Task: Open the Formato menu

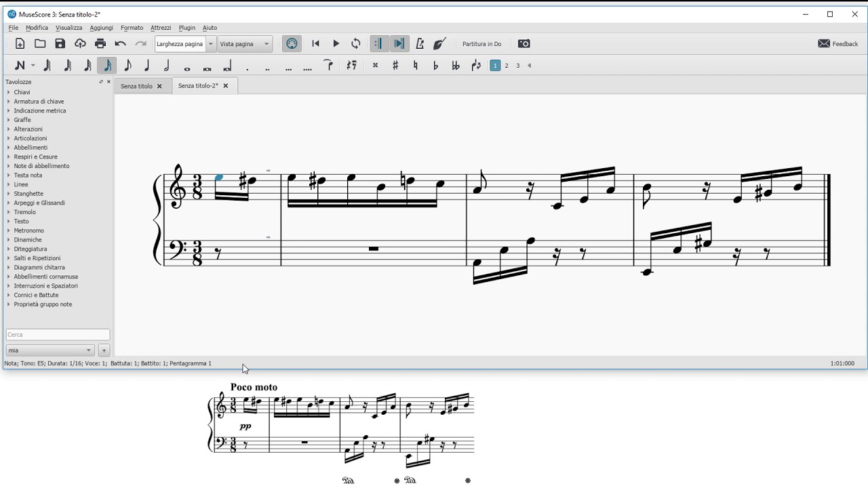Action: pyautogui.click(x=132, y=28)
